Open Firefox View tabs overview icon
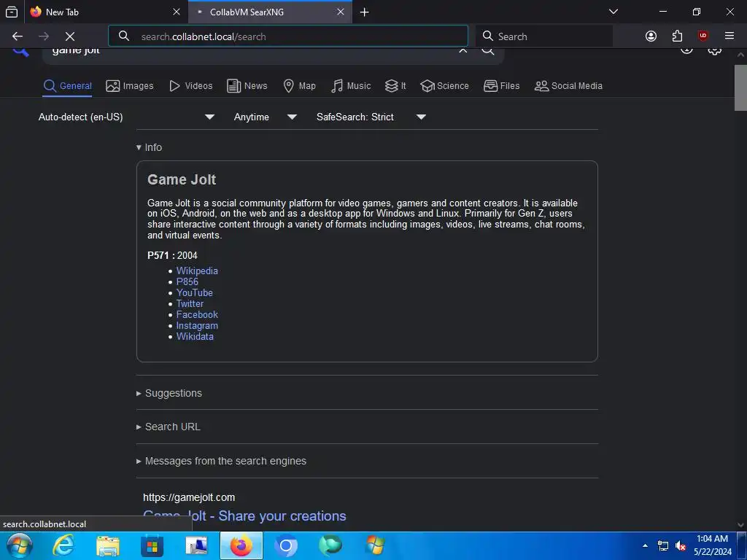Image resolution: width=747 pixels, height=560 pixels. 12,12
